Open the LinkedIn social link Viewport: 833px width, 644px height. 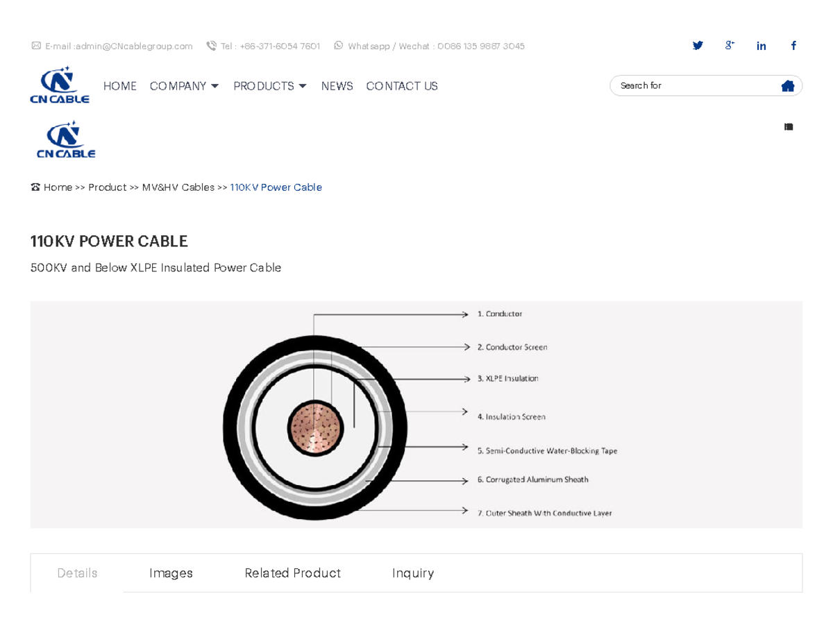[x=762, y=46]
